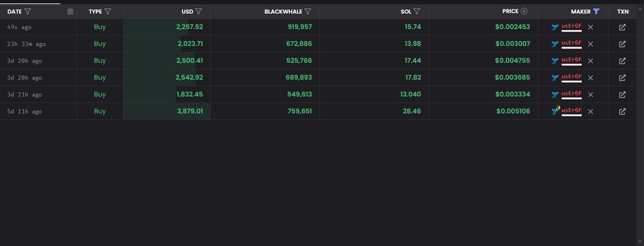
Task: Click whale icon in 3d 21h ago row
Action: (x=555, y=95)
